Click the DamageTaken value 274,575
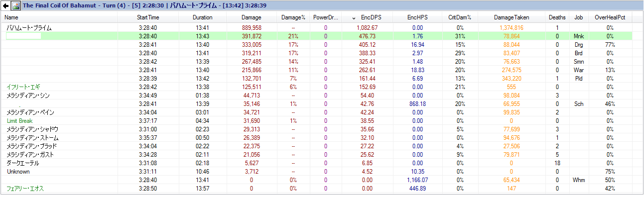644x197 pixels. [x=512, y=70]
